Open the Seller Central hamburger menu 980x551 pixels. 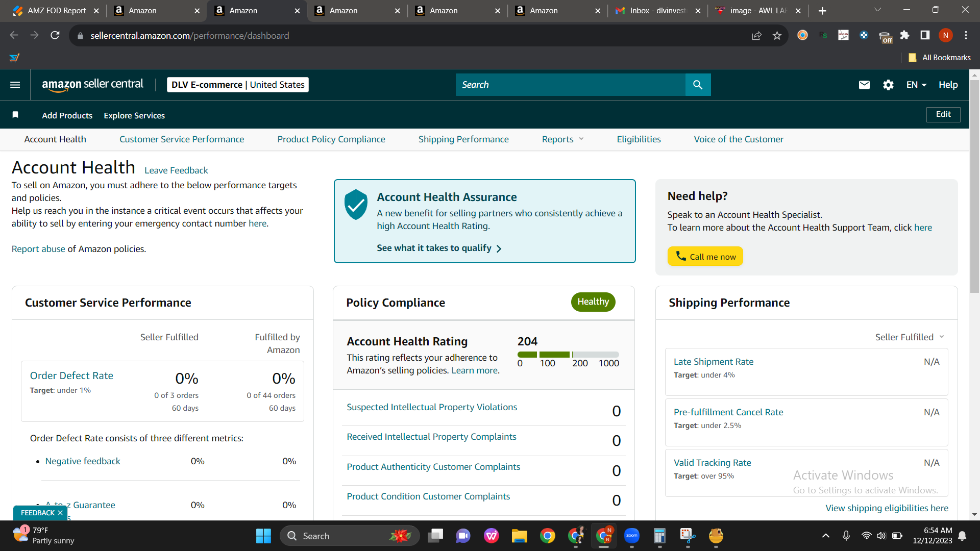(x=15, y=85)
